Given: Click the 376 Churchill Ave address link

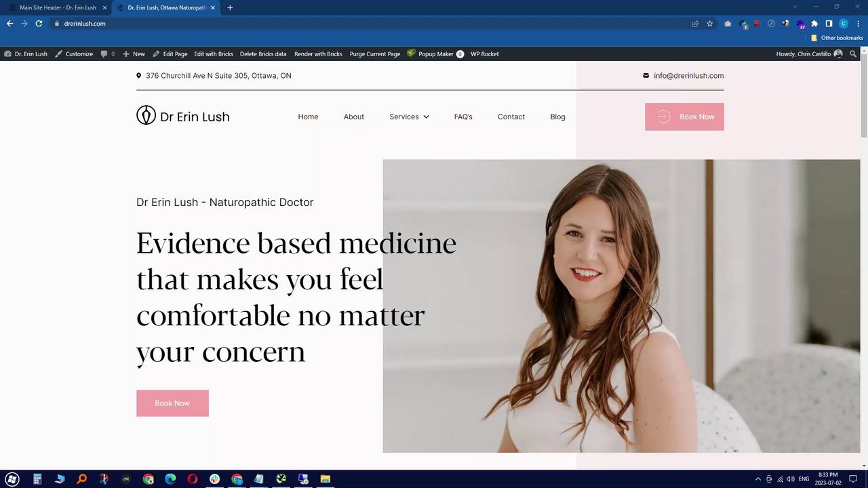Looking at the screenshot, I should click(218, 76).
